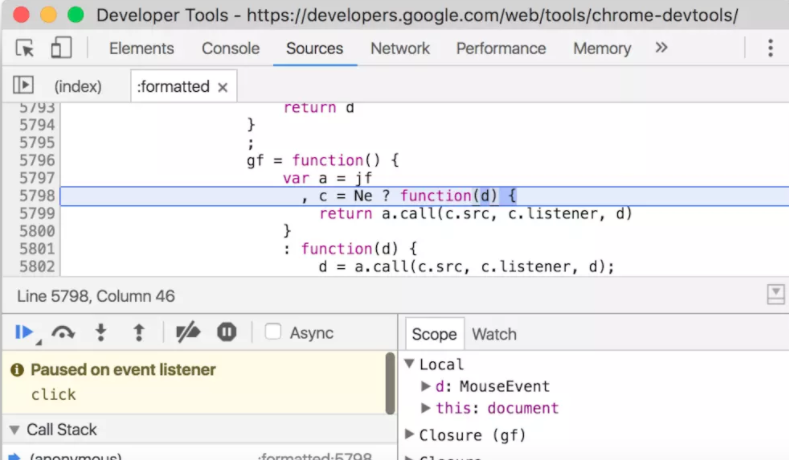This screenshot has width=789, height=460.
Task: Collapse the Local scope section
Action: coord(410,363)
